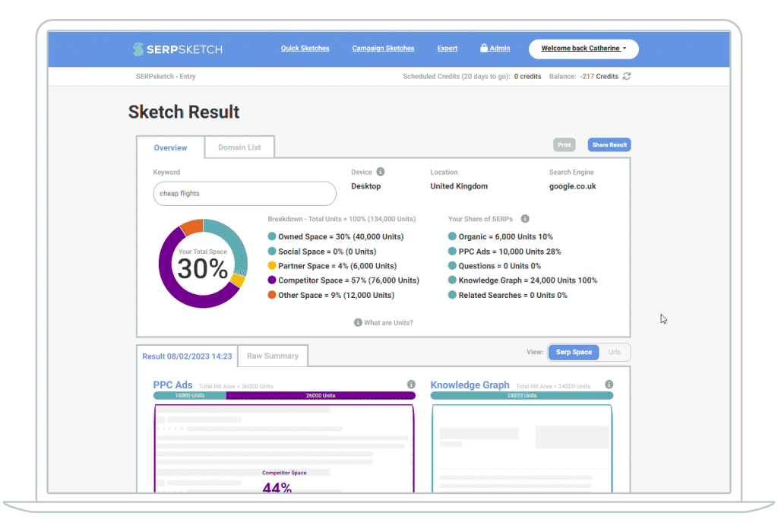Switch to the Domain List tab

(x=239, y=147)
